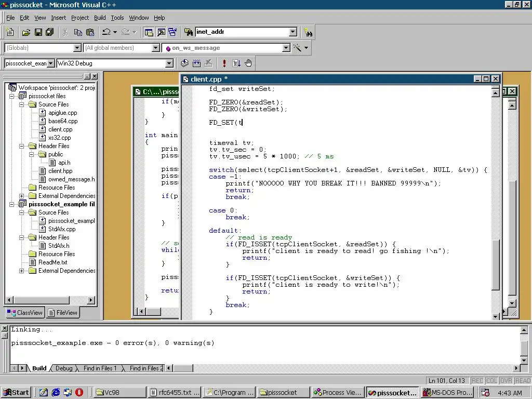Open the Project menu
532x399 pixels.
[79, 18]
